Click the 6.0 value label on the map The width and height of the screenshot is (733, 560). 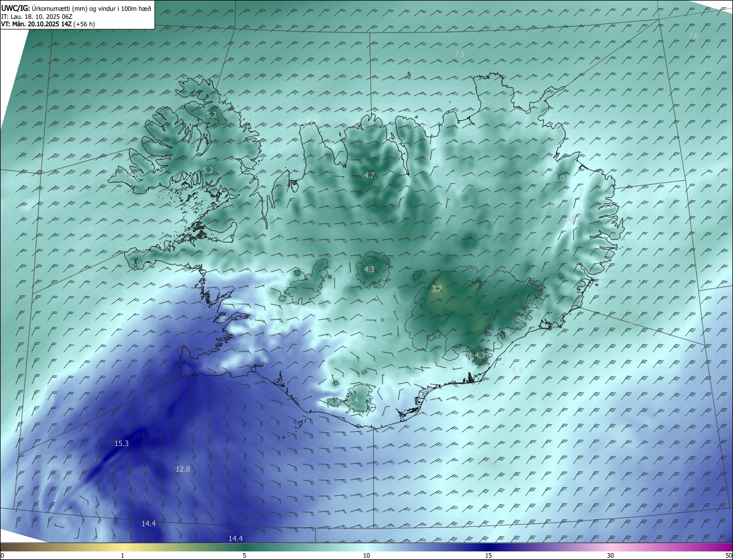coord(559,179)
